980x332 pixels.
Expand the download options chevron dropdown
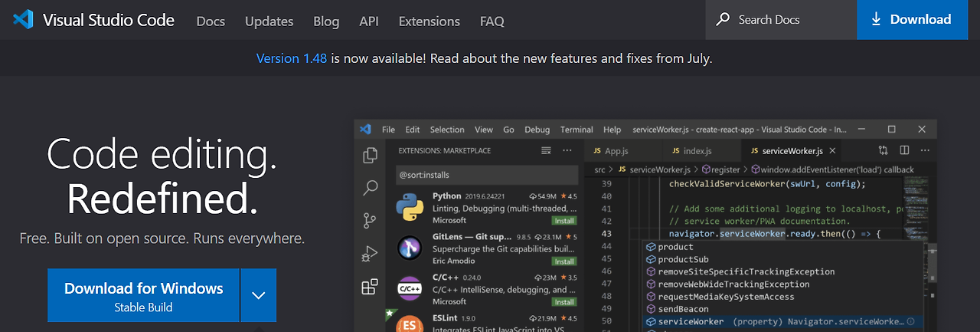click(x=259, y=295)
